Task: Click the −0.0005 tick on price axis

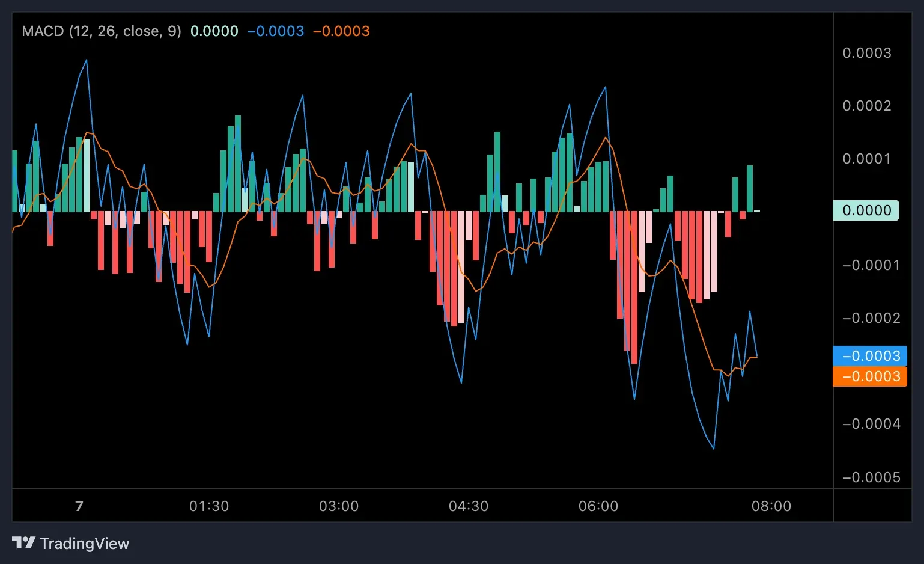Action: [871, 477]
